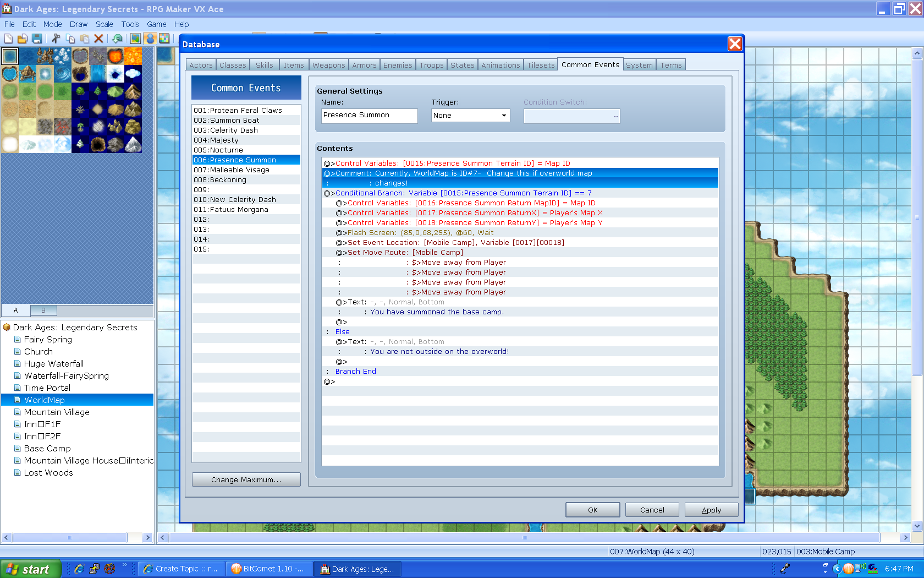Screen dimensions: 924x578
Task: Select the Time Portal map
Action: tap(47, 388)
